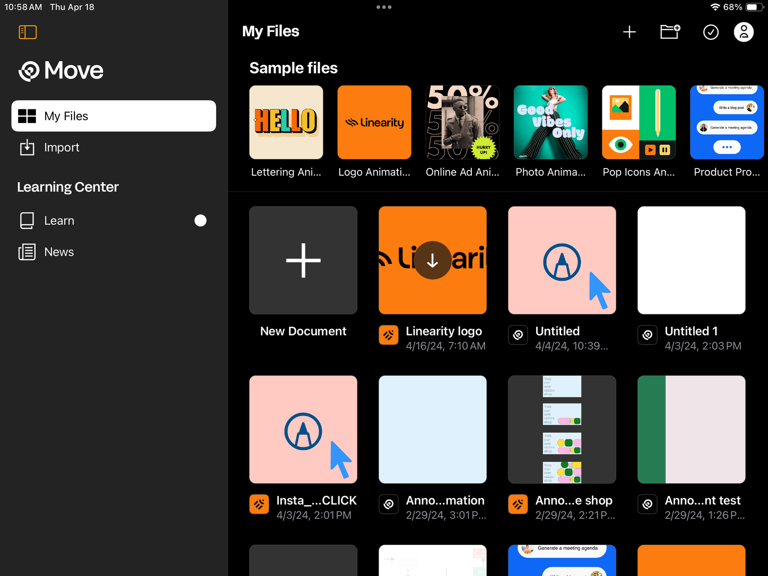Viewport: 768px width, 576px height.
Task: Tap Move file icon beside Untitled
Action: [x=518, y=336]
